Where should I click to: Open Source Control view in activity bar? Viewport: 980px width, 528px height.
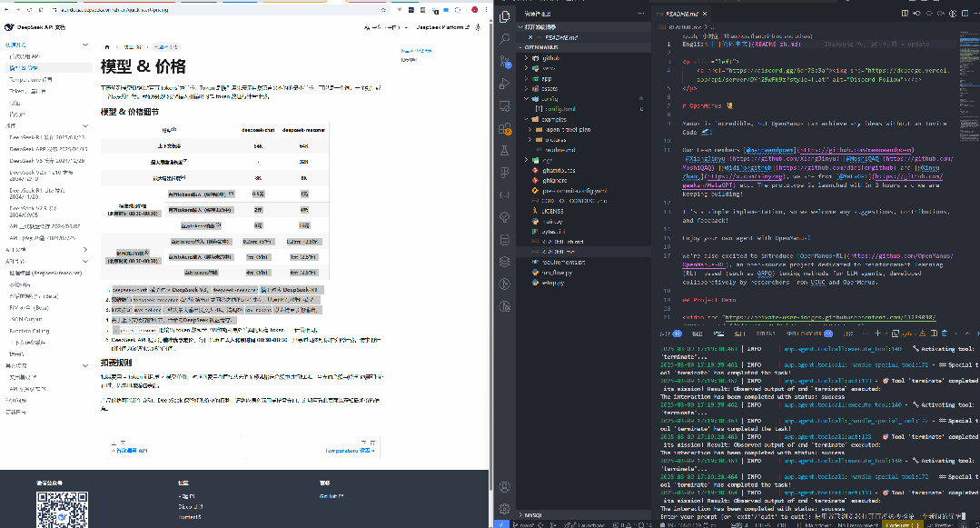(505, 61)
